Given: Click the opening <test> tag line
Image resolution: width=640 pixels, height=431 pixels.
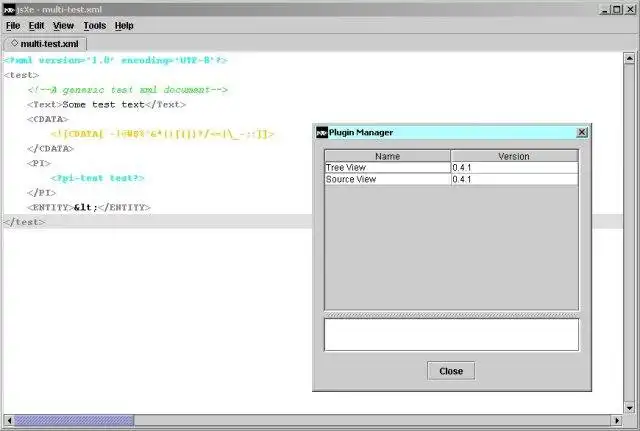Looking at the screenshot, I should pyautogui.click(x=22, y=75).
